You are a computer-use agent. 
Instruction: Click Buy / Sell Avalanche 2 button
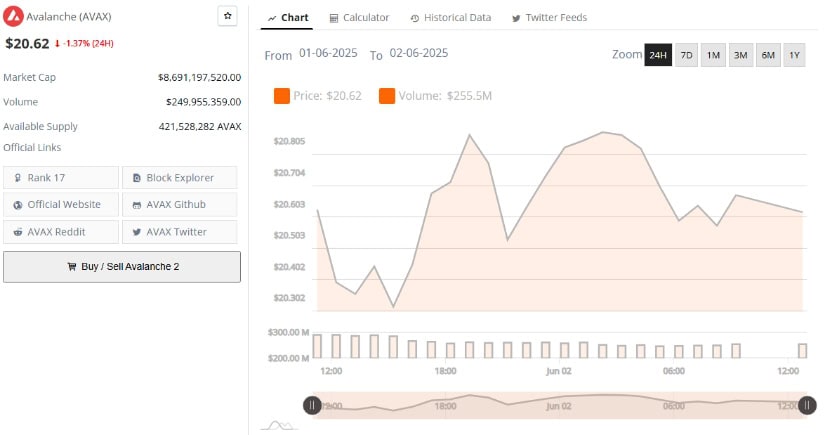(122, 267)
